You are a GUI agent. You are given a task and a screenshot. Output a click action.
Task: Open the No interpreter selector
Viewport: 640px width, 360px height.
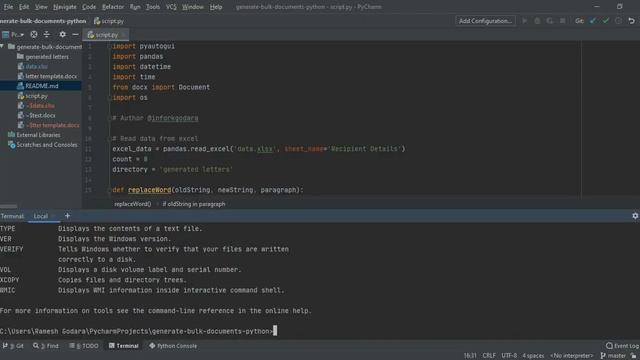click(571, 356)
